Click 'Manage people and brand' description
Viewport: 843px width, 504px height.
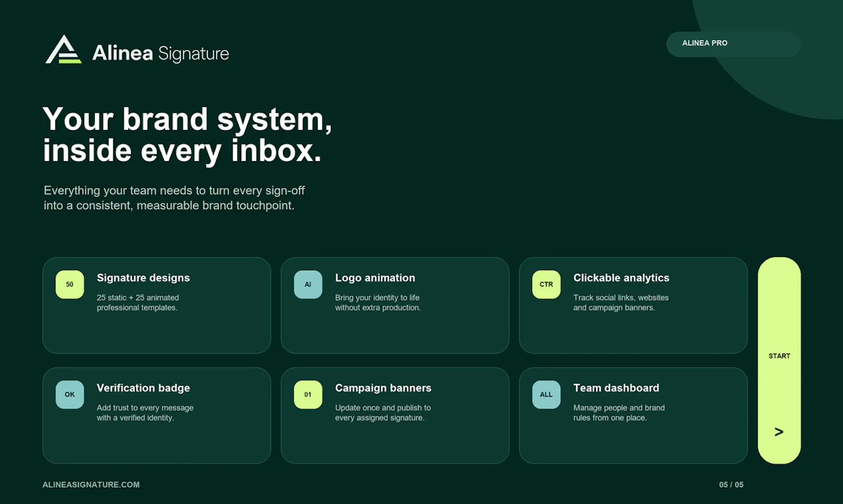[x=619, y=408]
